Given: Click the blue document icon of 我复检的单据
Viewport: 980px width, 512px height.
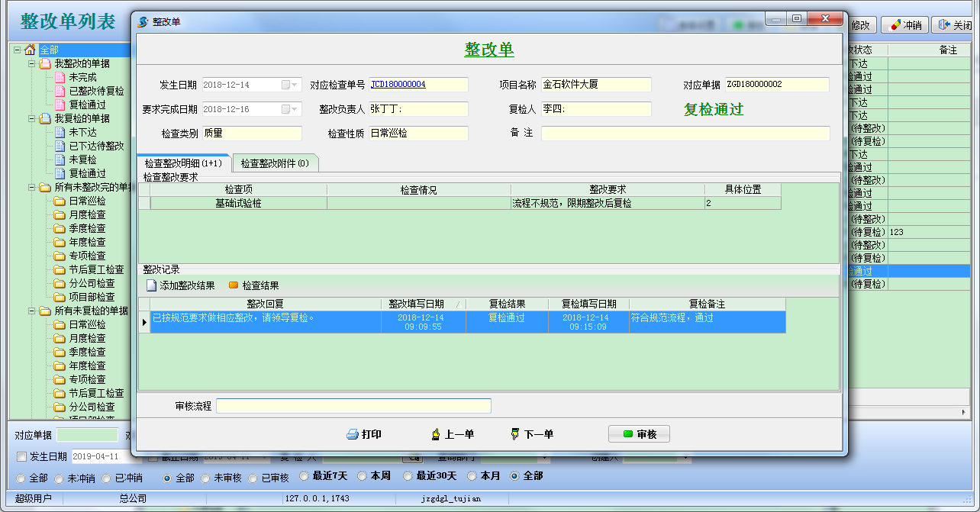Looking at the screenshot, I should 45,118.
